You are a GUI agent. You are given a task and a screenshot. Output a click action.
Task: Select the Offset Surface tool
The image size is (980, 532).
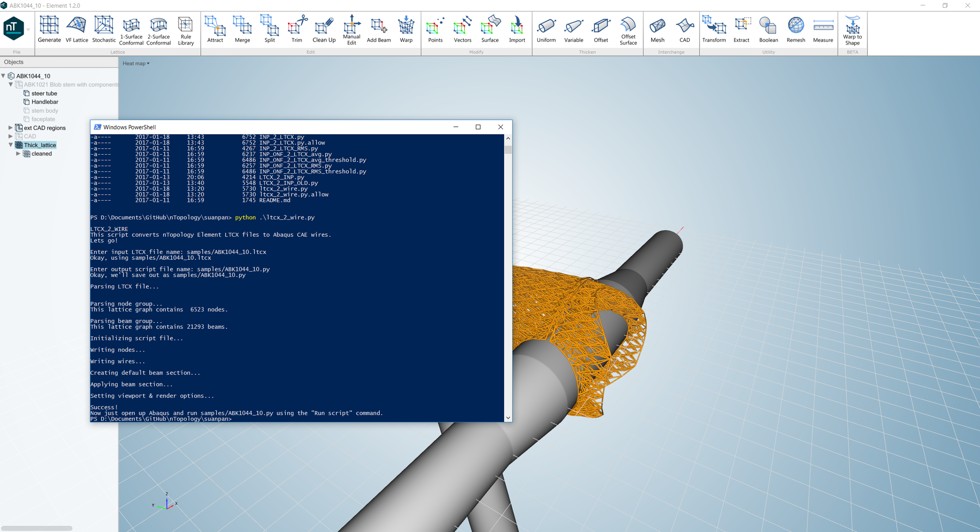tap(628, 31)
